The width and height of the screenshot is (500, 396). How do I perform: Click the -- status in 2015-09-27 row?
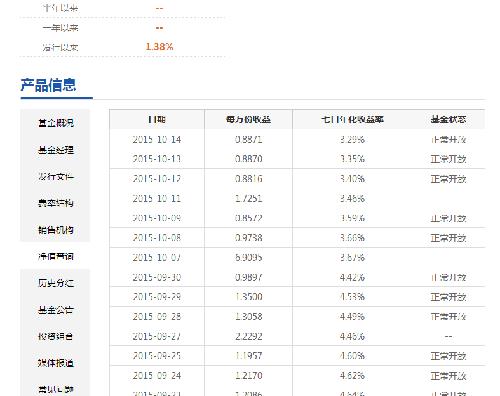pyautogui.click(x=448, y=336)
